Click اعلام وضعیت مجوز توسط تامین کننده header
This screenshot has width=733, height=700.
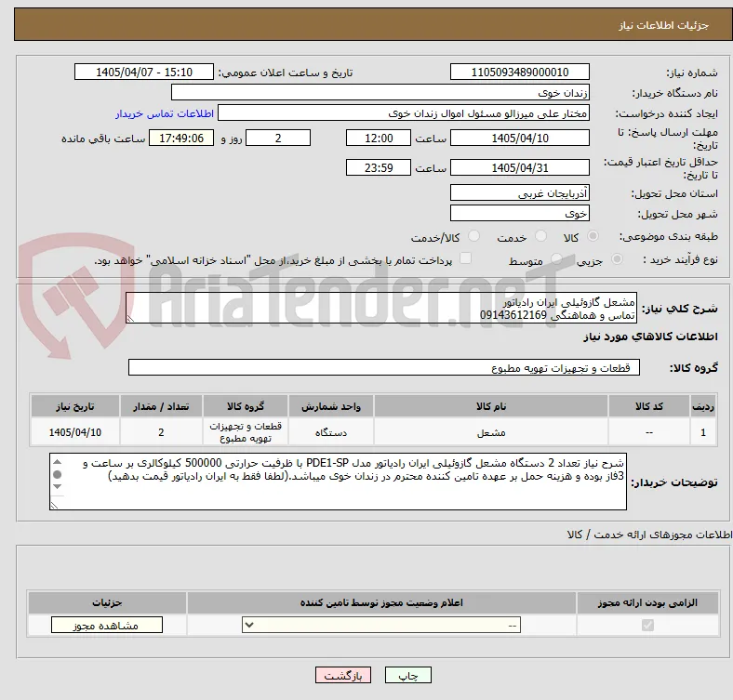pos(381,602)
